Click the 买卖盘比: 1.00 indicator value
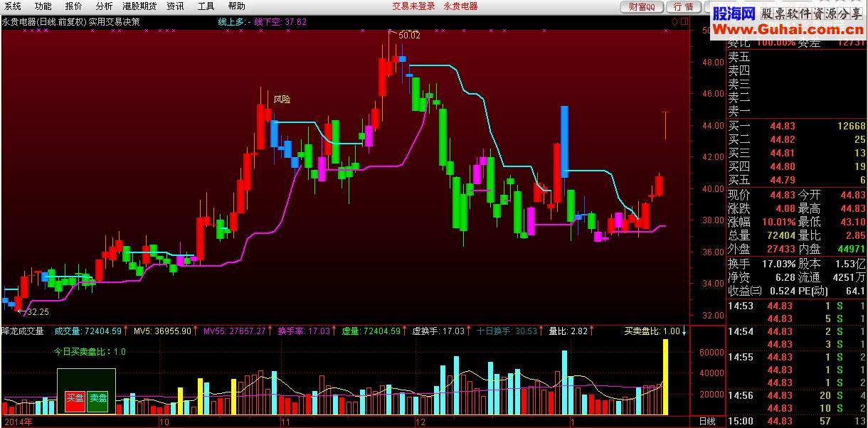Screen dimensions: 868x428 (x=652, y=331)
